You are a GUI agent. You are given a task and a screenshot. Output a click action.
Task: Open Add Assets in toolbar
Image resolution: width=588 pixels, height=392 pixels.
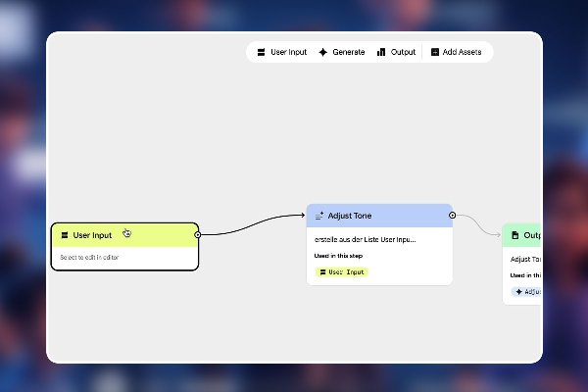(457, 52)
